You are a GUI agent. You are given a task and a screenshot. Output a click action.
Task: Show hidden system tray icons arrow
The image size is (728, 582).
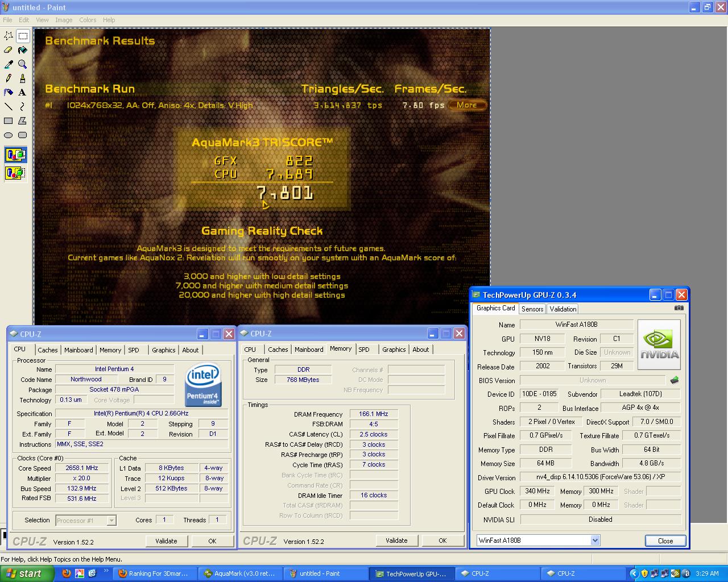coord(634,573)
